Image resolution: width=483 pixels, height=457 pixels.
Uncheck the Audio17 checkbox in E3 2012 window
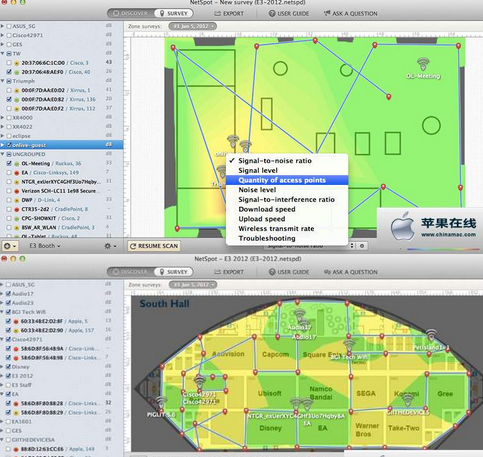9,294
